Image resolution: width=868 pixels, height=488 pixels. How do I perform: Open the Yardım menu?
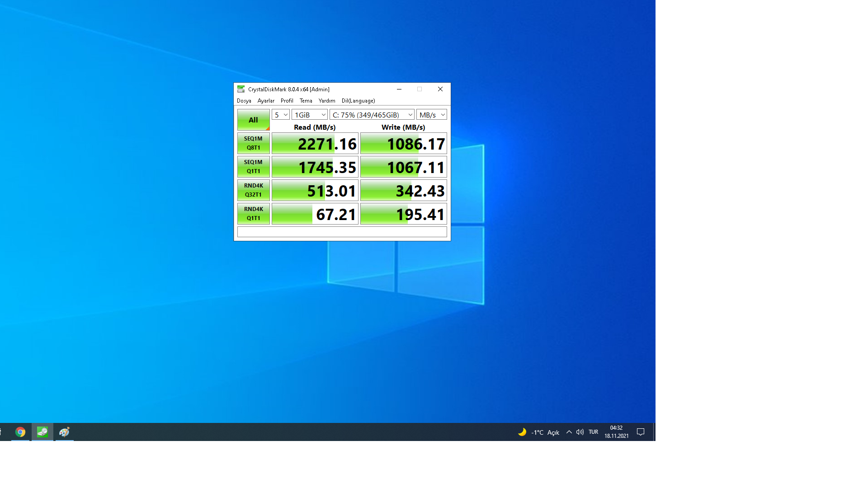click(x=327, y=101)
